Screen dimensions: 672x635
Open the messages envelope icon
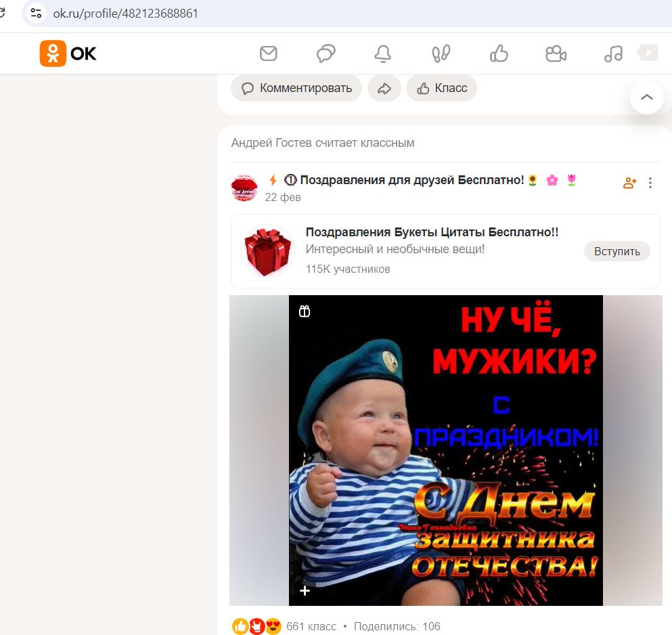269,53
